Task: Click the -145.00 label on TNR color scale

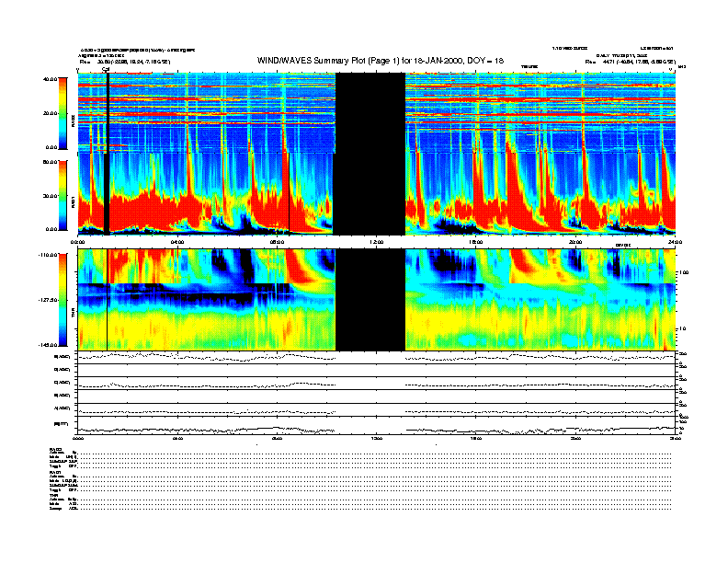Action: click(49, 345)
